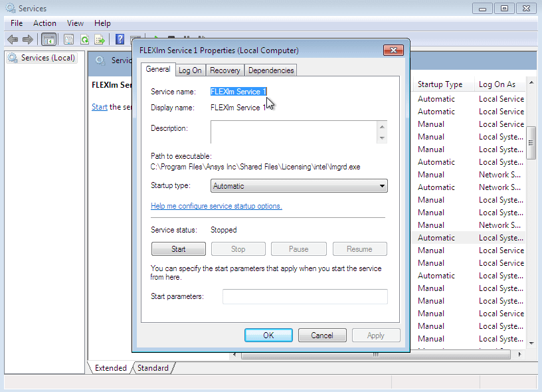Image resolution: width=542 pixels, height=392 pixels.
Task: Toggle the Show/Hide Console Tree icon
Action: point(48,39)
